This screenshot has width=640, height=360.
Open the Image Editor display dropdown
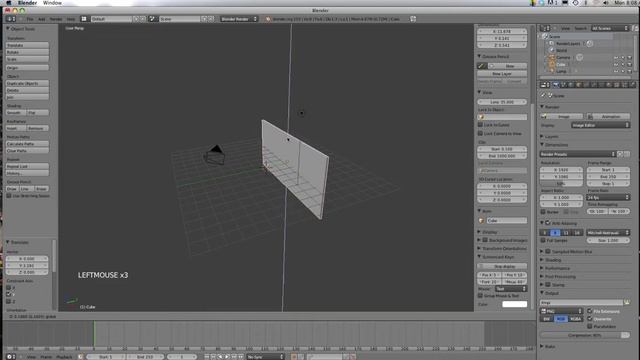[600, 125]
